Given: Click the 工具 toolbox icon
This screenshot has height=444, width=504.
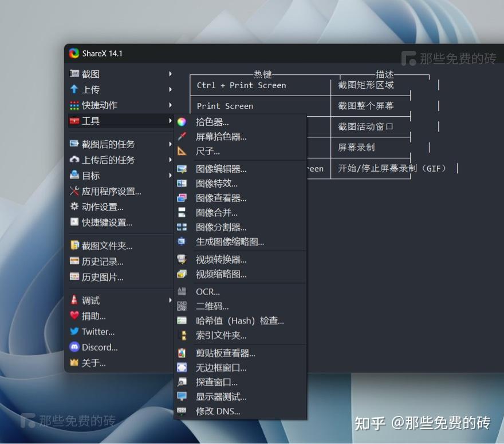Looking at the screenshot, I should (74, 121).
